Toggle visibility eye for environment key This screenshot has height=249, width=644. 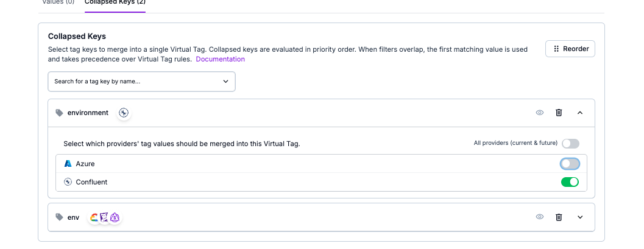point(539,113)
